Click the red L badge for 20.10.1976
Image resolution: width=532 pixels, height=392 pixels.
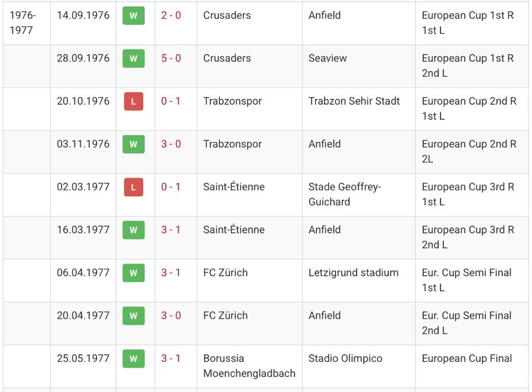pyautogui.click(x=134, y=101)
